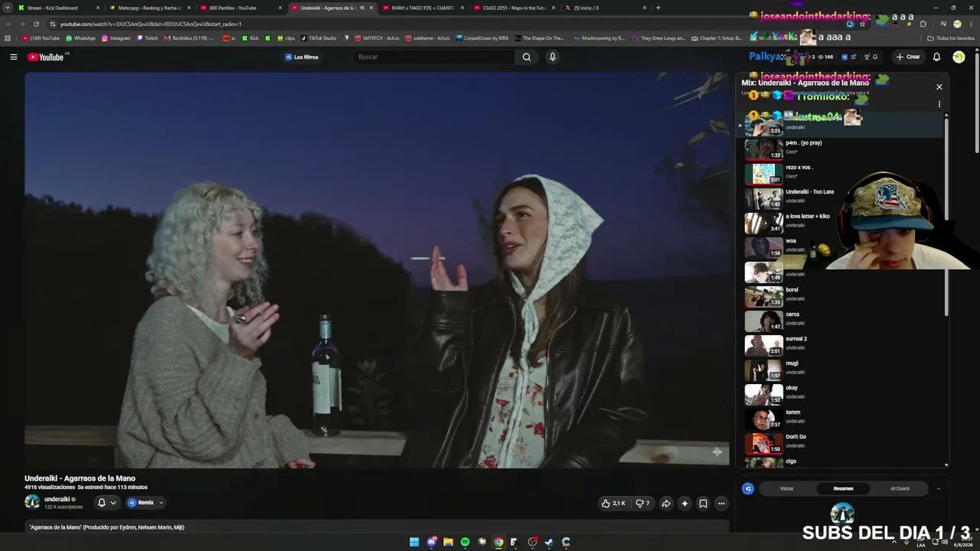Open the WhatsApp bookmark
980x551 pixels.
[x=80, y=38]
